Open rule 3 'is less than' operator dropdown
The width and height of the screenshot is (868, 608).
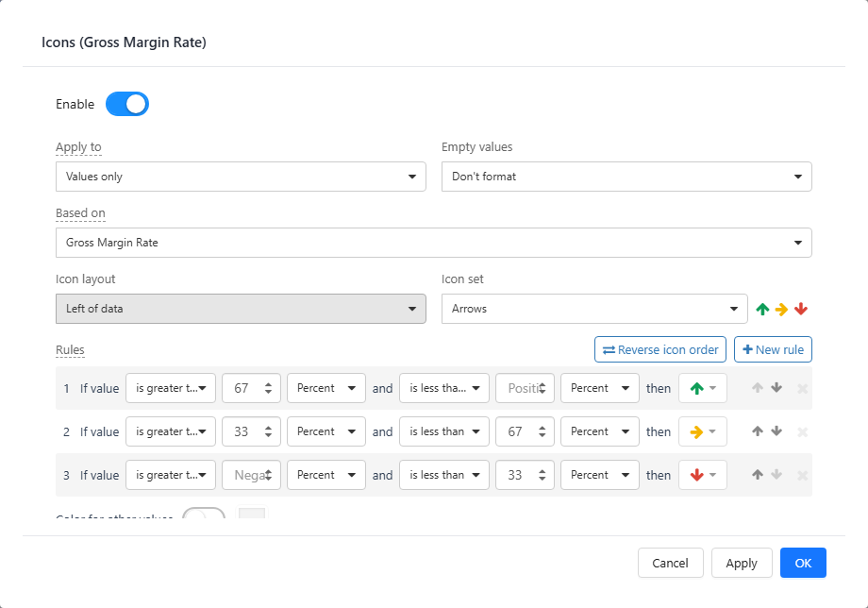[x=444, y=475]
